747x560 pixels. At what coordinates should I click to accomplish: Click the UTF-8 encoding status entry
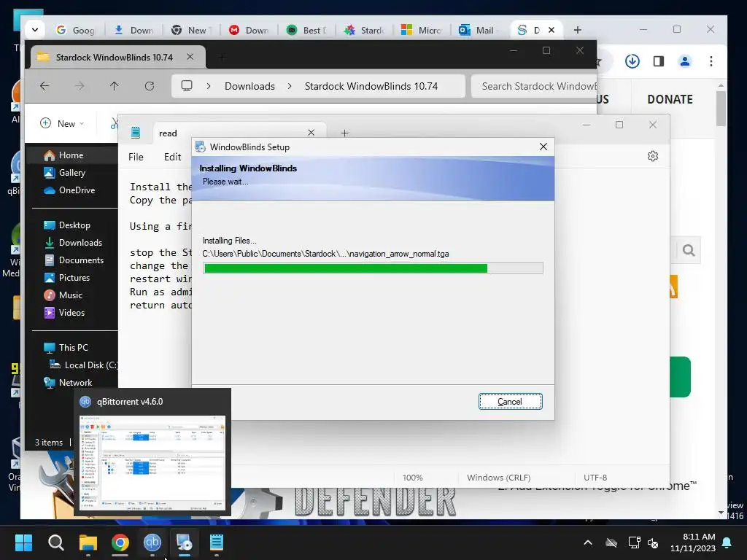tap(595, 477)
